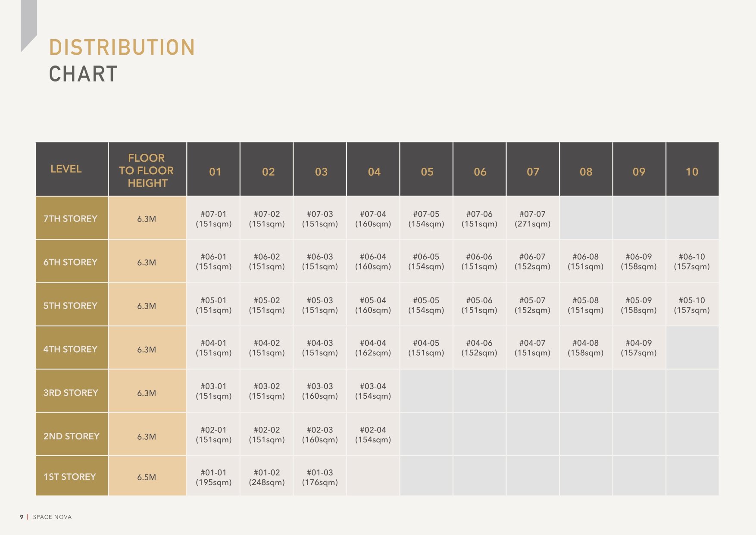Click the 1ST STOREY row label

point(72,476)
